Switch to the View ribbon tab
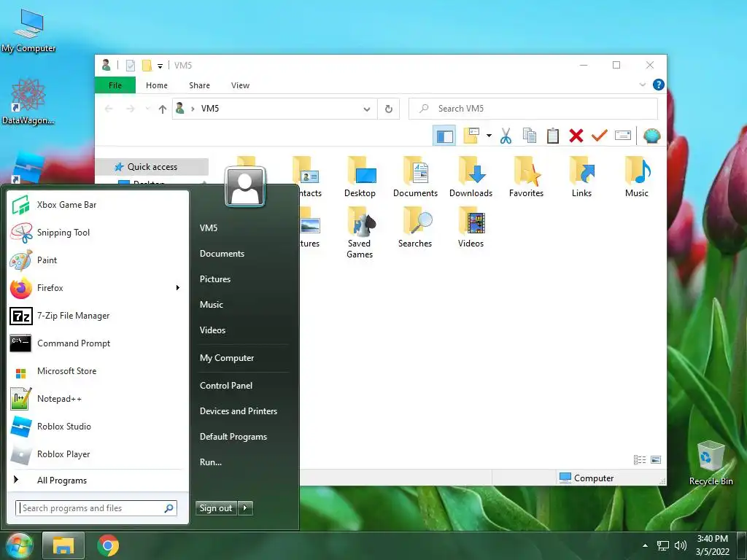 240,85
